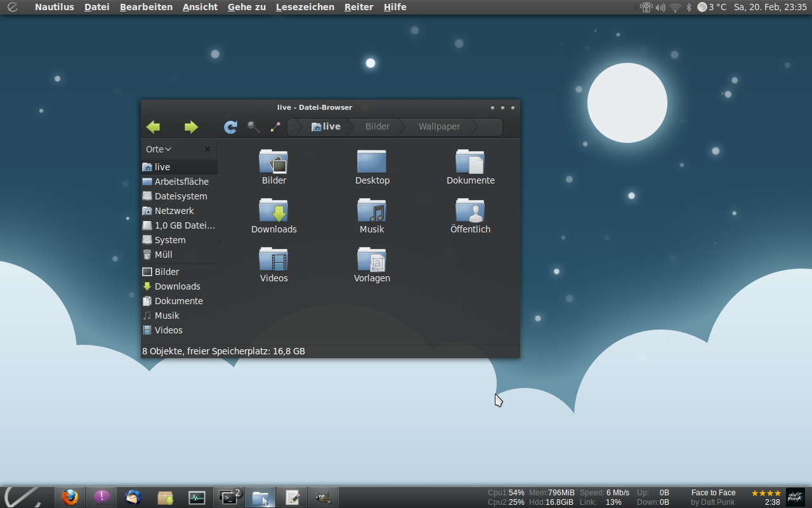Screen dimensions: 812x508
Task: Activate the file manager dock icon
Action: (x=260, y=497)
